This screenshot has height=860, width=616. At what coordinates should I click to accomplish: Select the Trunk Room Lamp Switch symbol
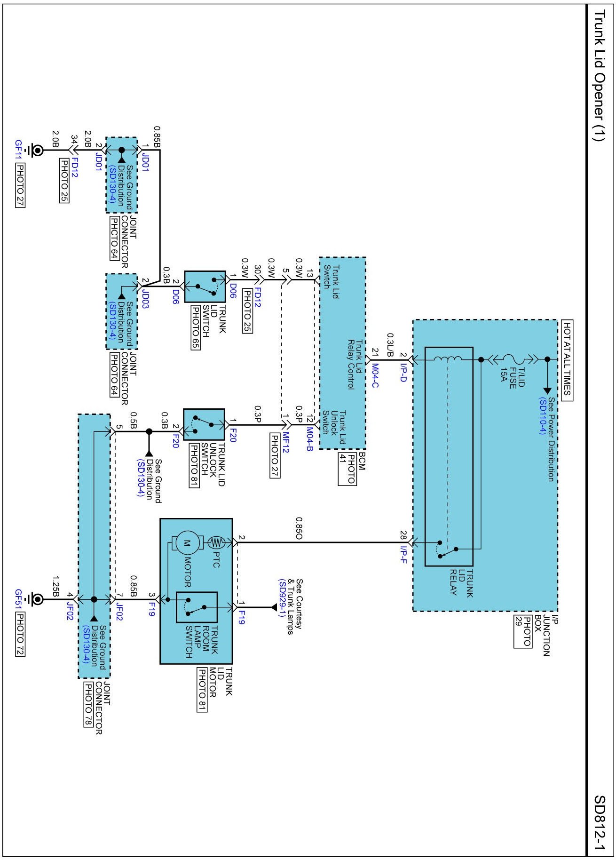coord(197,607)
